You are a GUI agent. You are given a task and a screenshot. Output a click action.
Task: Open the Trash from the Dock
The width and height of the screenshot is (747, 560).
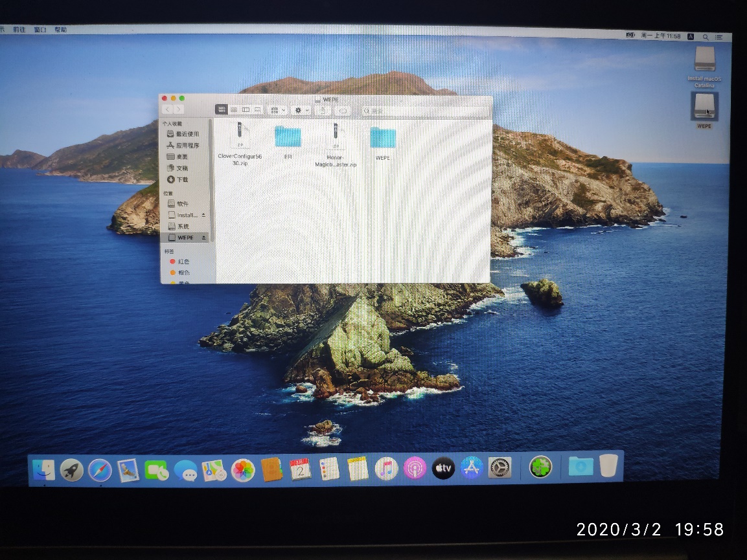(x=608, y=465)
